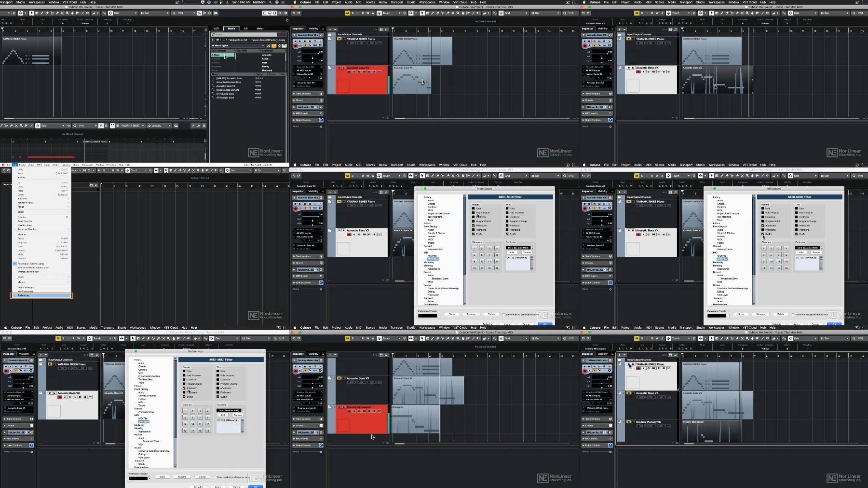Image resolution: width=868 pixels, height=488 pixels.
Task: Check Record Note in center panel MIDI Filter
Action: click(474, 209)
